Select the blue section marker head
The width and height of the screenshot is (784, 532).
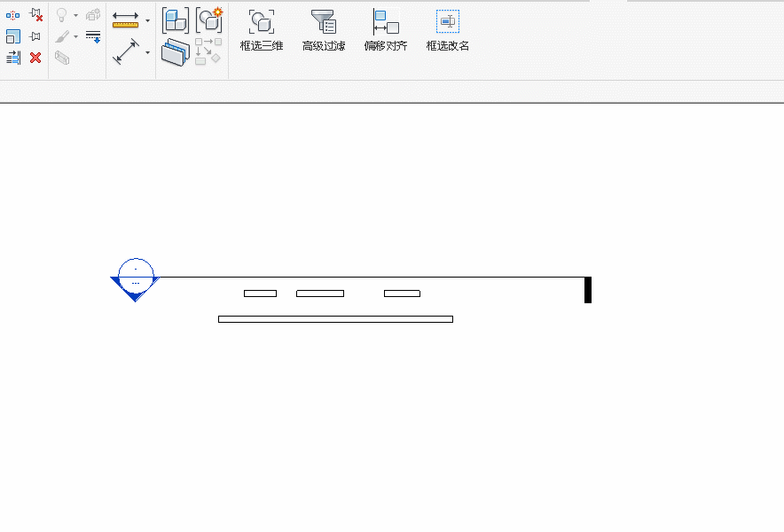tap(135, 280)
